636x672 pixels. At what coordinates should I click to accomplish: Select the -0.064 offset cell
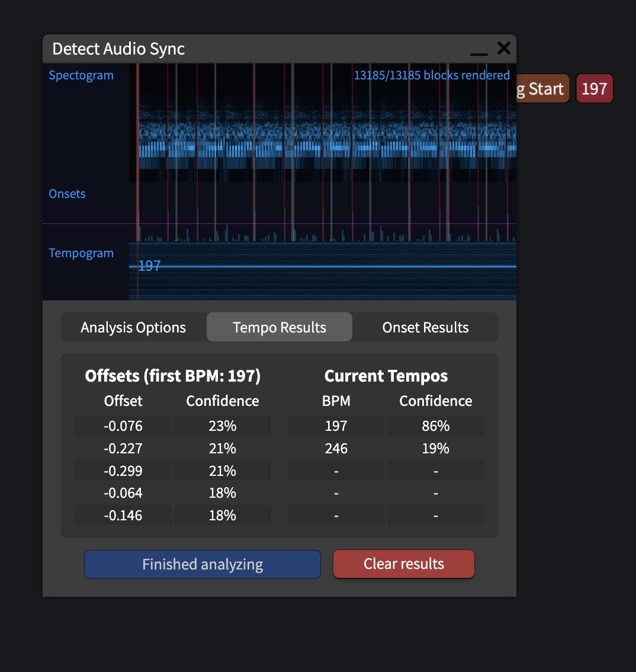[123, 493]
